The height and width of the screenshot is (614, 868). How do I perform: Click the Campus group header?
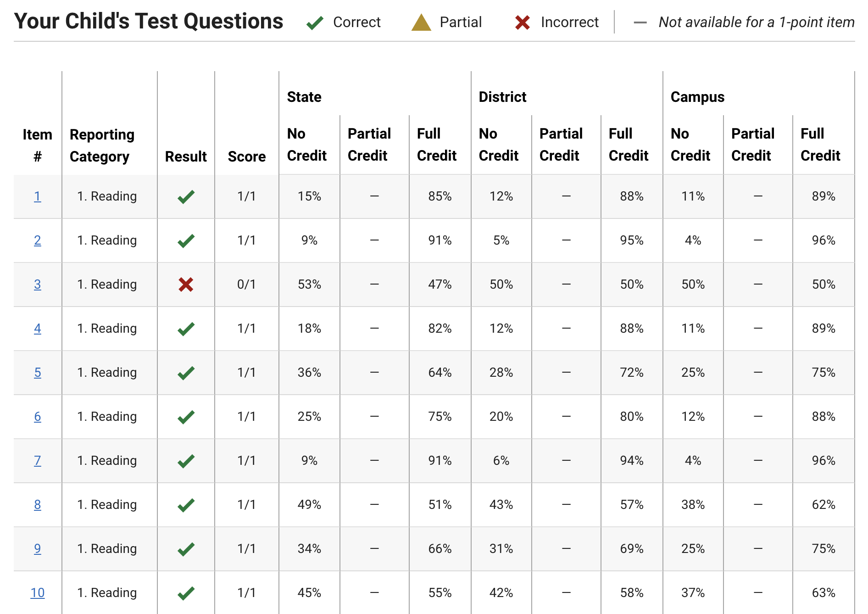[697, 97]
